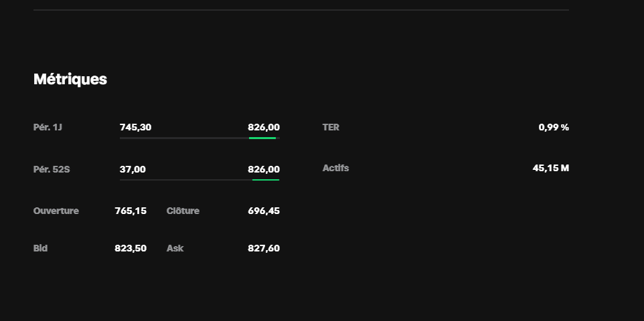Click the 1-day low value 745,30
This screenshot has width=644, height=321.
[135, 127]
